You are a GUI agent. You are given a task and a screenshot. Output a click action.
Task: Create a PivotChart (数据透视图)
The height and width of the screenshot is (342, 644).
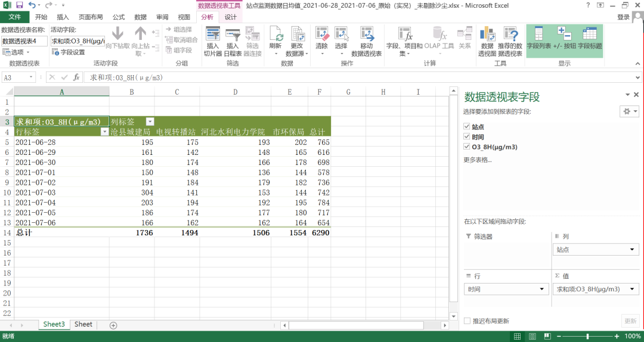[x=487, y=42]
